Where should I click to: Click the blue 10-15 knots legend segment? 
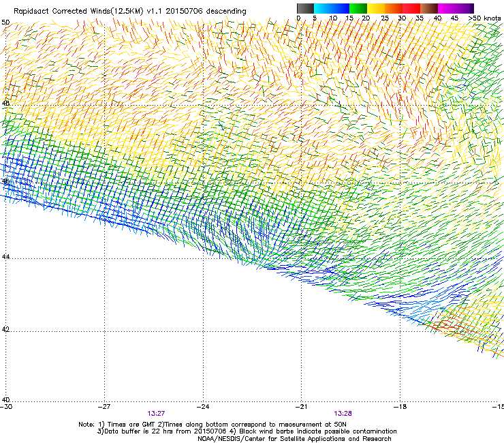click(x=341, y=8)
